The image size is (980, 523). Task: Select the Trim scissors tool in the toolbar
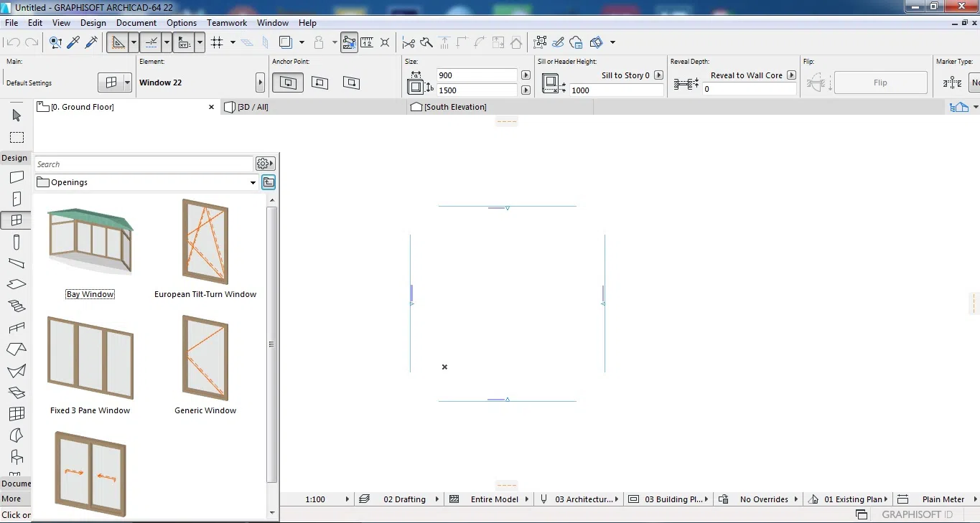tap(408, 42)
